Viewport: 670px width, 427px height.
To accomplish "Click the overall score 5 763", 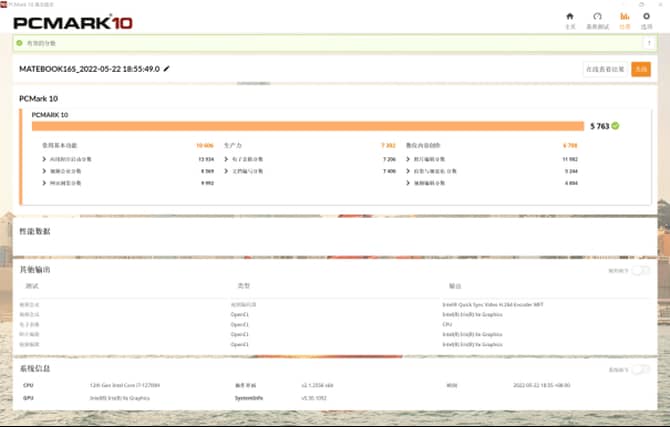I will pyautogui.click(x=599, y=126).
